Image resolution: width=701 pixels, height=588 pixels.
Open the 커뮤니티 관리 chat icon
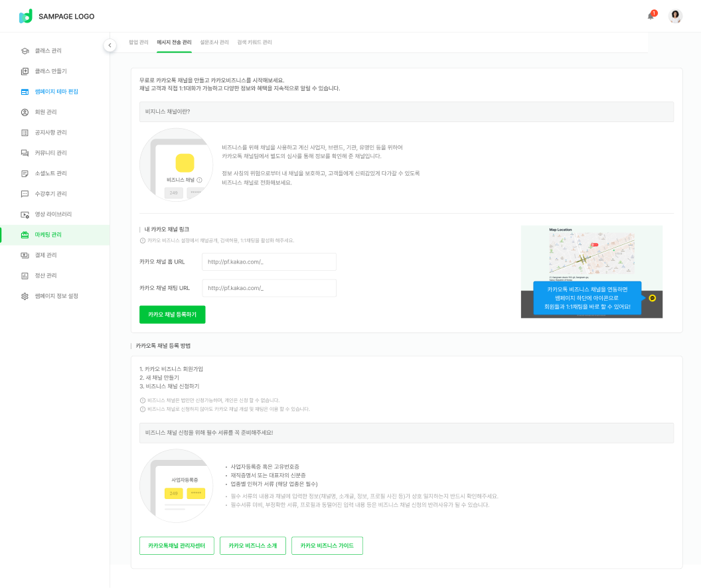(25, 153)
